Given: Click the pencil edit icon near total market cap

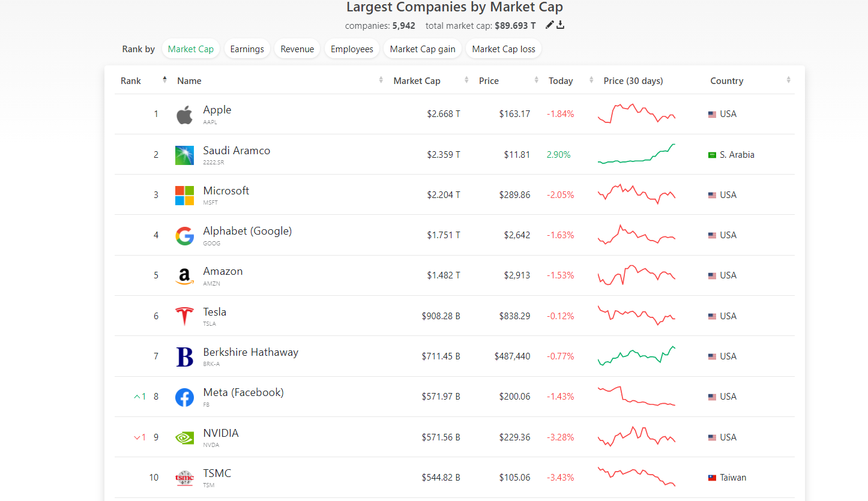Looking at the screenshot, I should 549,25.
